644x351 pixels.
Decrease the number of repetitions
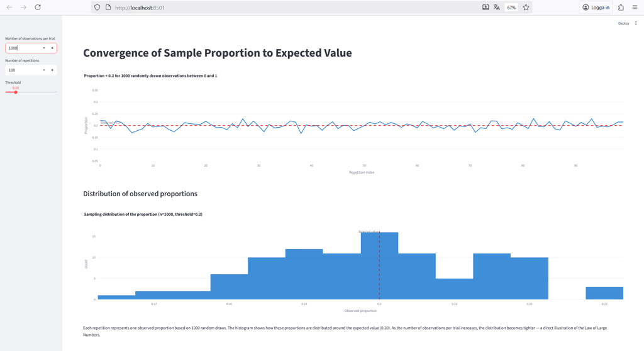(x=44, y=70)
